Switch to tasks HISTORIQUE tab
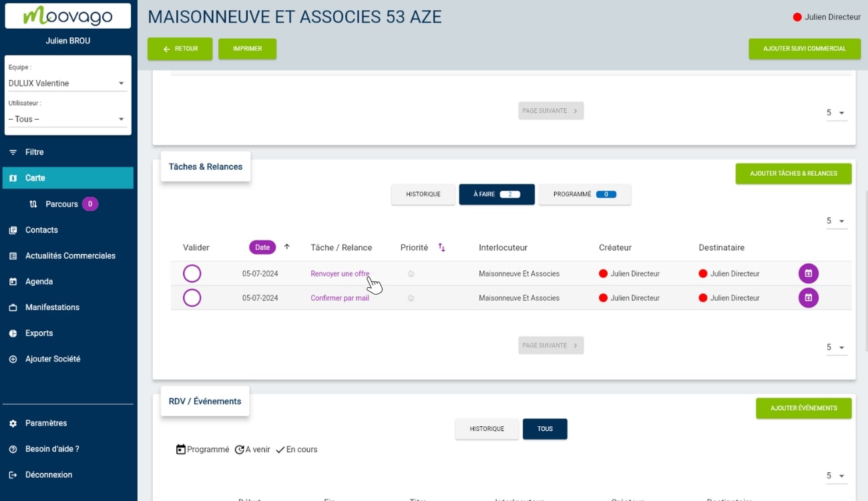868x501 pixels. click(423, 194)
